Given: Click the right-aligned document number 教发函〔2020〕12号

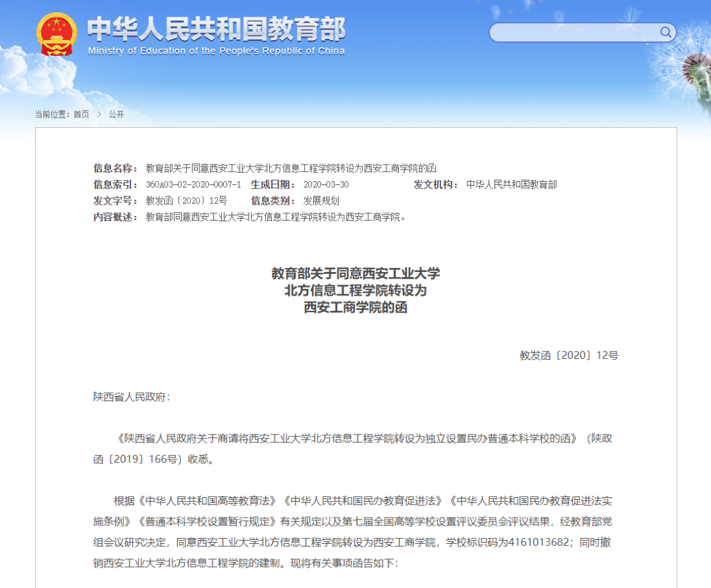Looking at the screenshot, I should point(569,356).
